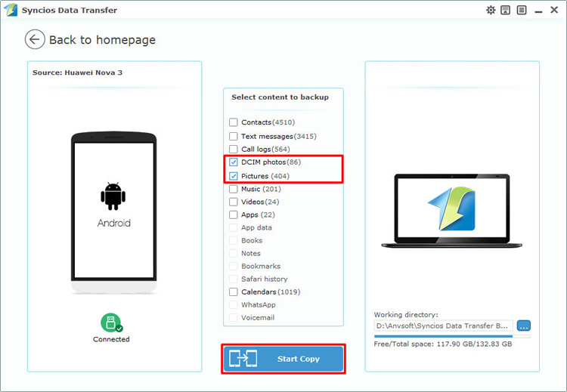Click the Syncios logo on laptop screen

(x=451, y=208)
